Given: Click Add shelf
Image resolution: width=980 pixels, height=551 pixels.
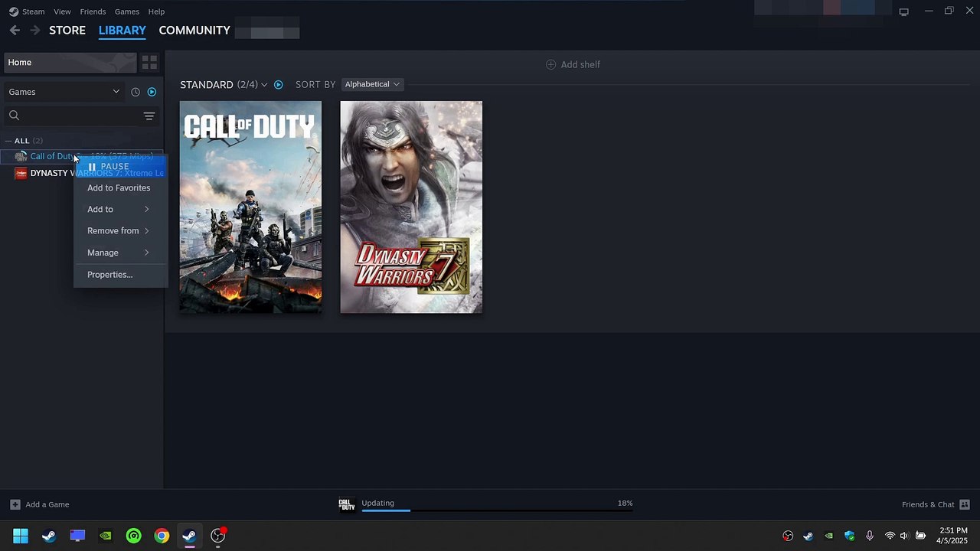Looking at the screenshot, I should point(573,64).
